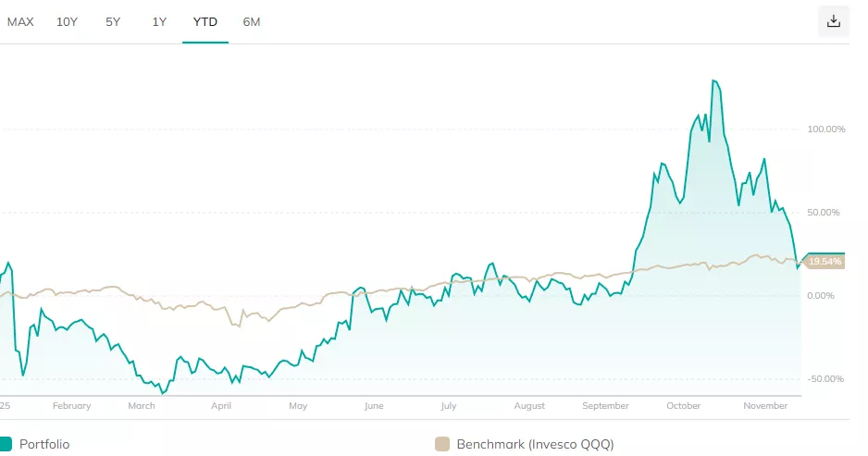Toggle the Benchmark (Invesco QQQ) legend label

click(533, 444)
